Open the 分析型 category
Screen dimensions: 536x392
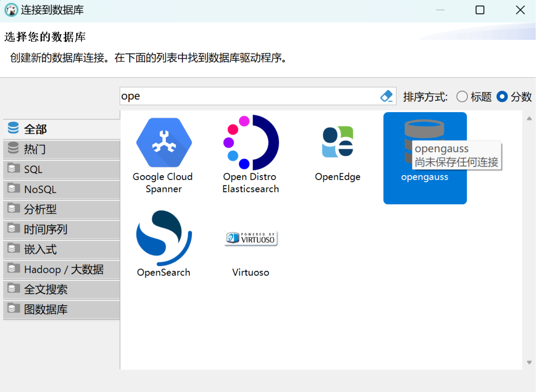tap(62, 209)
